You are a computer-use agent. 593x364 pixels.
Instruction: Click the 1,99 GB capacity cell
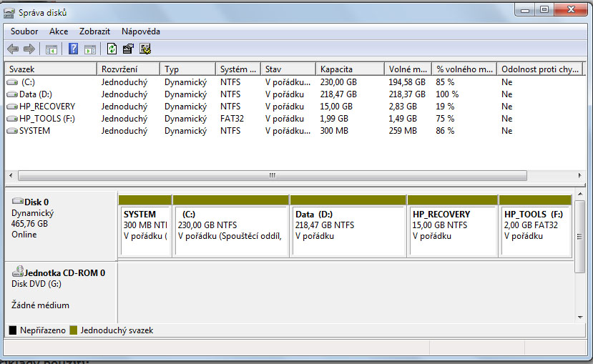pos(334,119)
